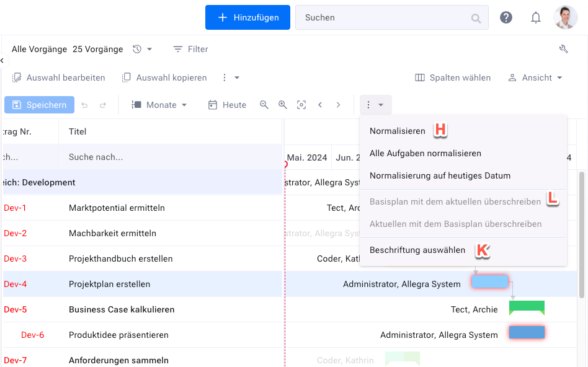This screenshot has height=367, width=588.
Task: Click the Speichern button
Action: pos(39,105)
